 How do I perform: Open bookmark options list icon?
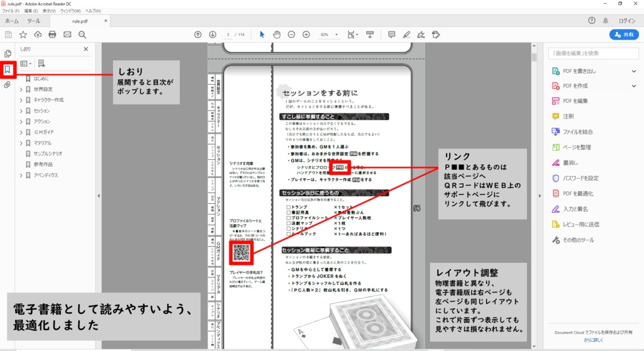pyautogui.click(x=26, y=64)
